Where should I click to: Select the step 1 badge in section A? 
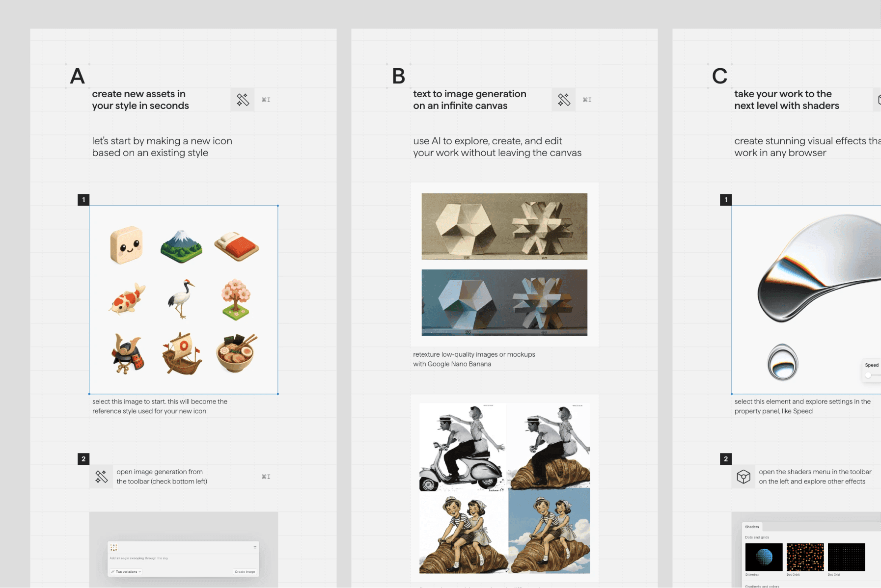point(83,200)
